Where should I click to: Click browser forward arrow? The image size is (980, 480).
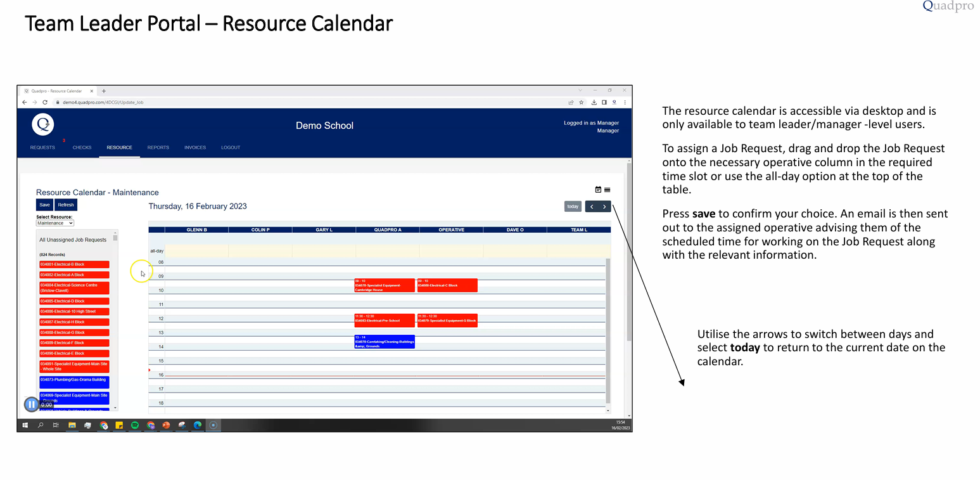(x=34, y=102)
